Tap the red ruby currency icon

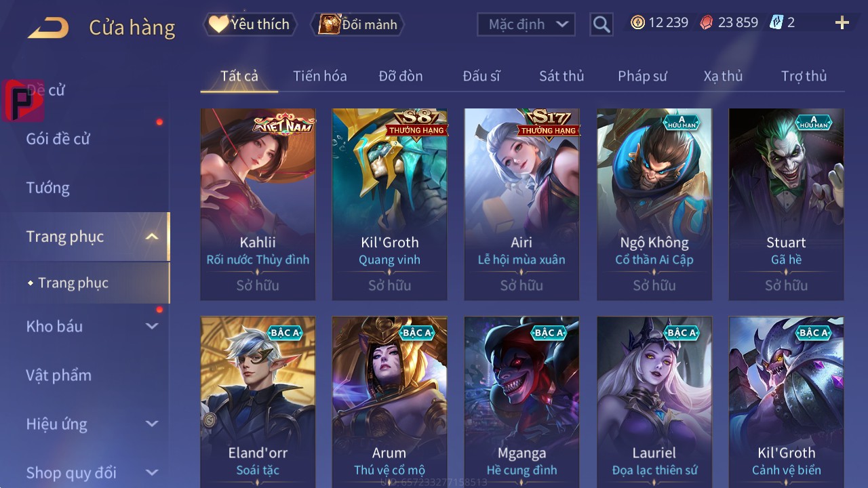tap(707, 22)
